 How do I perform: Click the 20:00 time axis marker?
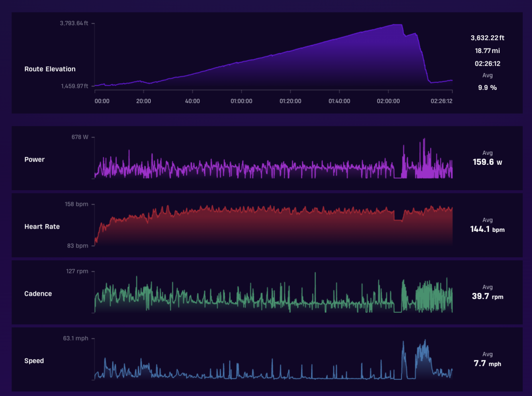(x=143, y=101)
